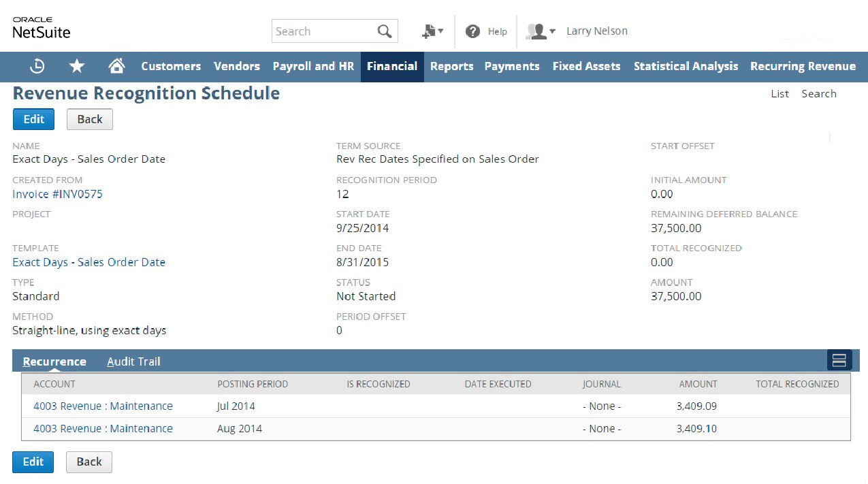The image size is (868, 484).
Task: Open the Recurrence panel menu icon
Action: click(x=839, y=360)
